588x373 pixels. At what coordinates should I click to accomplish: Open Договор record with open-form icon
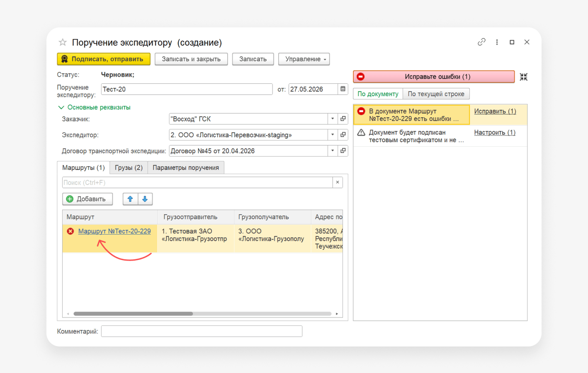343,151
